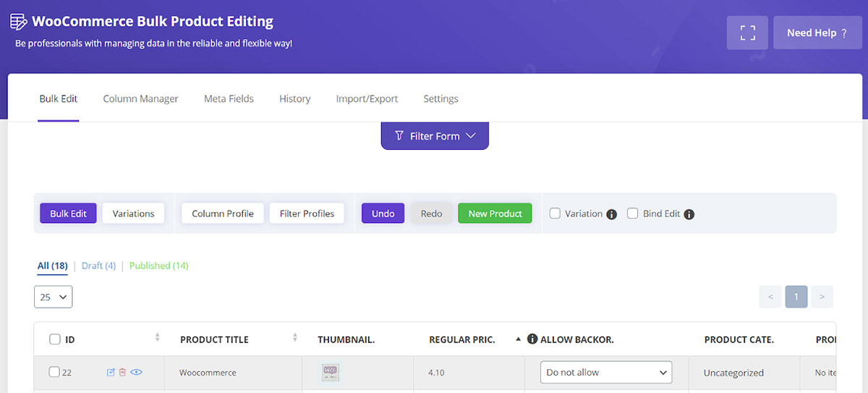Enable the Variation checkbox

click(555, 214)
